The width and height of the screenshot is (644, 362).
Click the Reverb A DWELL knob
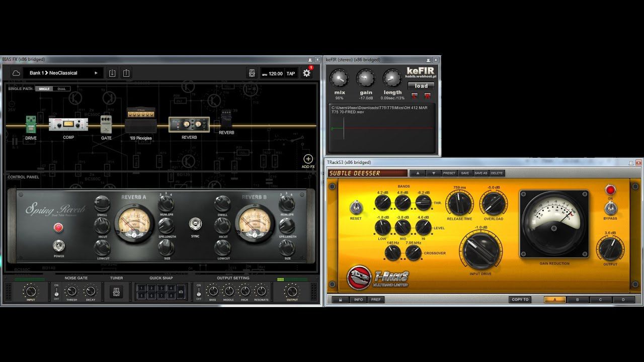click(102, 203)
